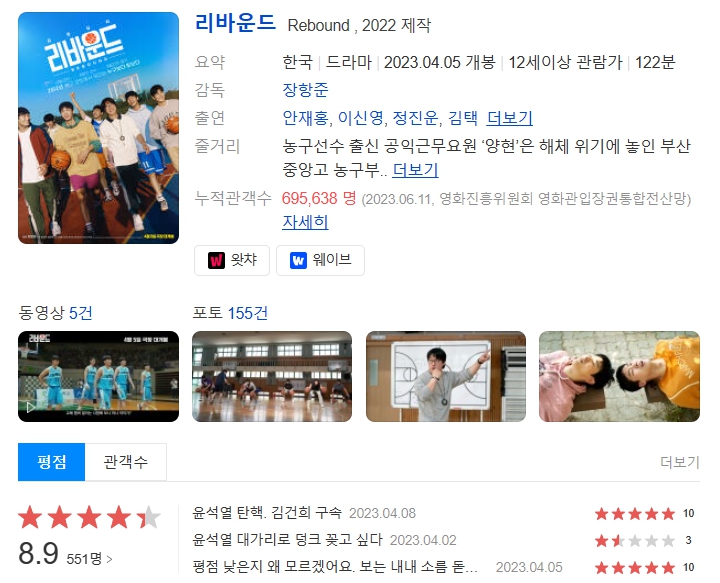Open the 왓챠 streaming button
This screenshot has width=720, height=583.
pos(232,260)
